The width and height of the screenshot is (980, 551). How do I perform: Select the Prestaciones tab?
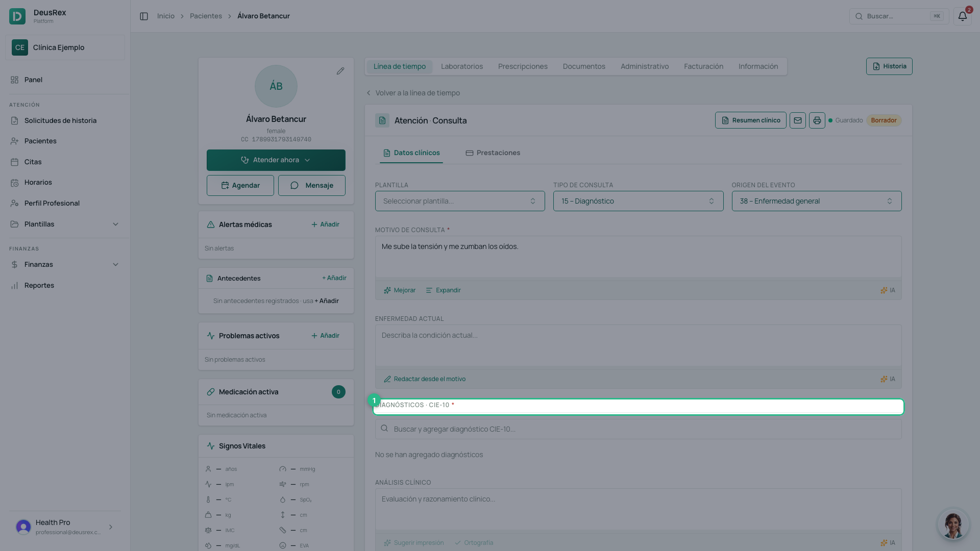pyautogui.click(x=493, y=153)
